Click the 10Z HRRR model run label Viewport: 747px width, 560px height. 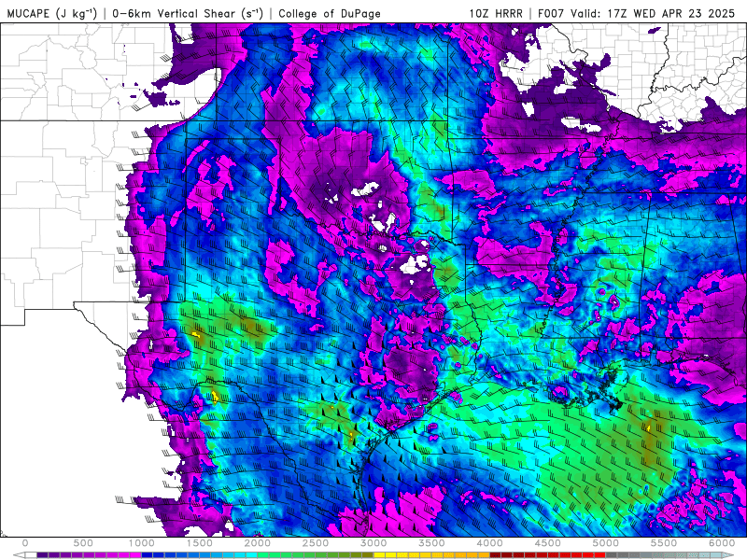click(x=496, y=13)
